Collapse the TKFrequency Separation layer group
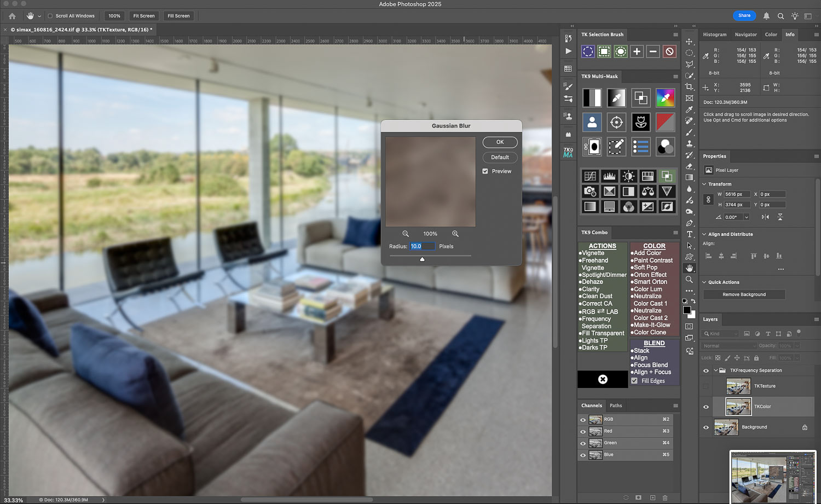 point(715,370)
